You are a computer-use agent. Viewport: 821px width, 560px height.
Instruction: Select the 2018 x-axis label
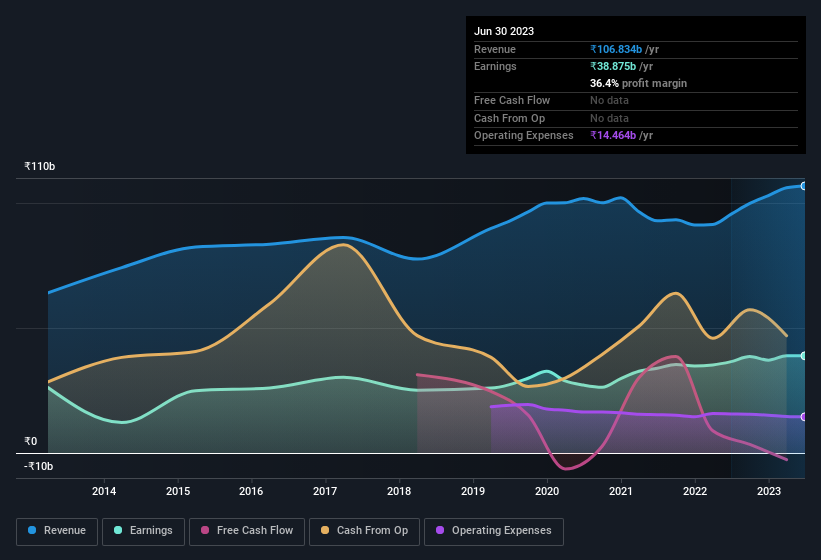(399, 491)
